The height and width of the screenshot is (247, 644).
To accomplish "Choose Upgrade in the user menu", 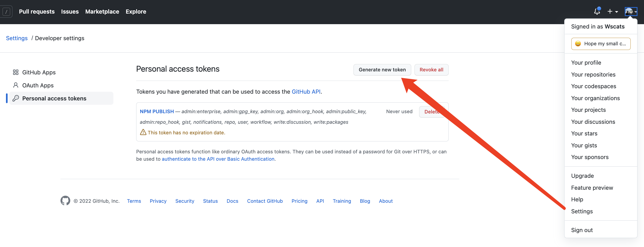I will (x=582, y=176).
